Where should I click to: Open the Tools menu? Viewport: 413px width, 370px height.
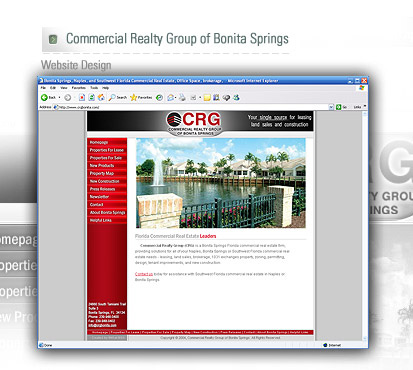coord(94,88)
